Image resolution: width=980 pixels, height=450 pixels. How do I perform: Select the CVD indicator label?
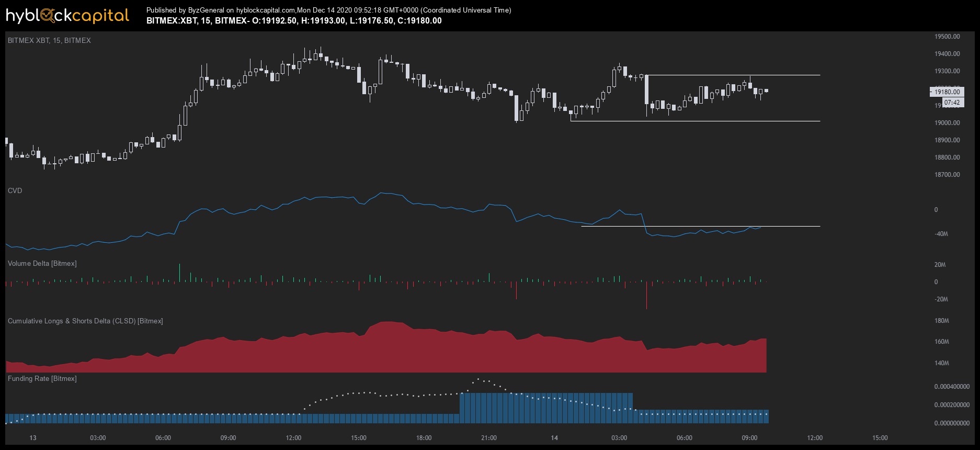point(15,190)
